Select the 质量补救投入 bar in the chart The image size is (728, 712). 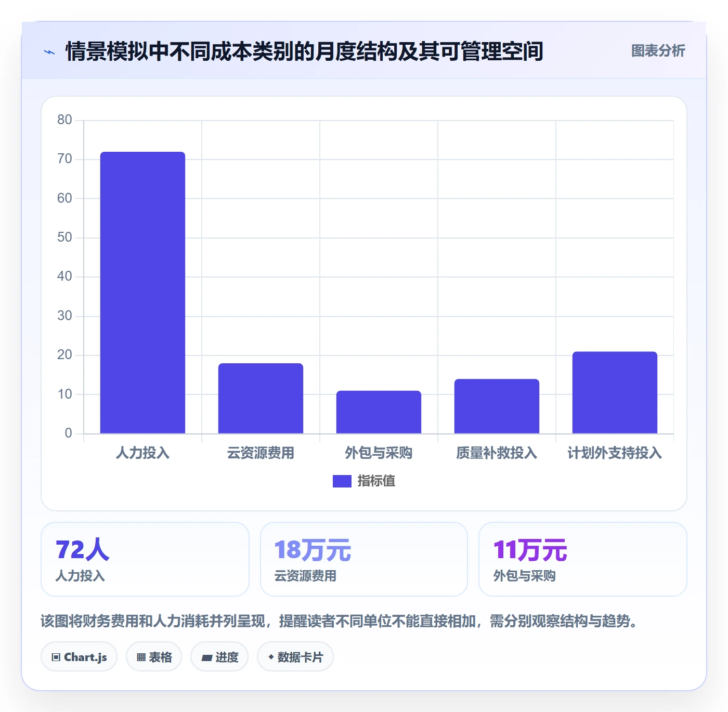[x=497, y=406]
